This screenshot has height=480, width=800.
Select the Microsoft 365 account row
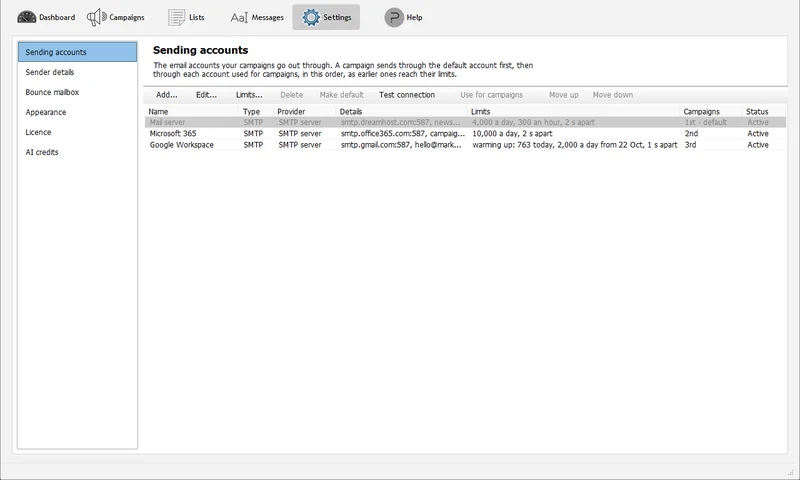click(465, 134)
